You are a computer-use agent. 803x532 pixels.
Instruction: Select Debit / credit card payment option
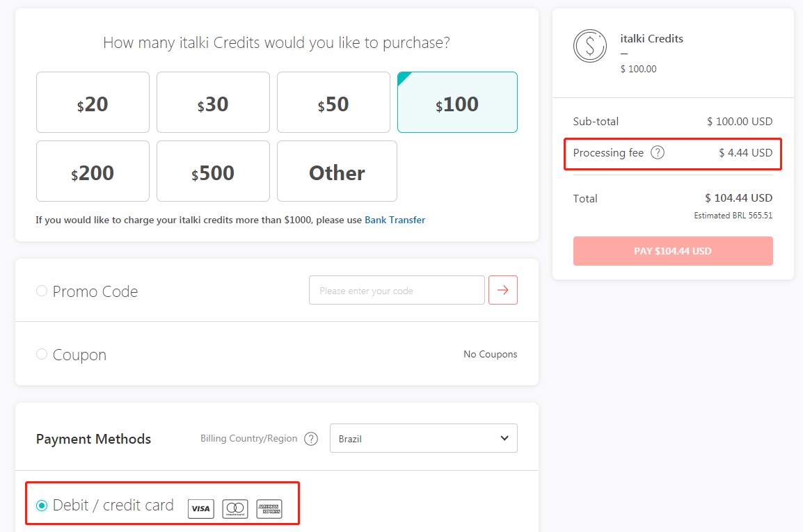42,506
